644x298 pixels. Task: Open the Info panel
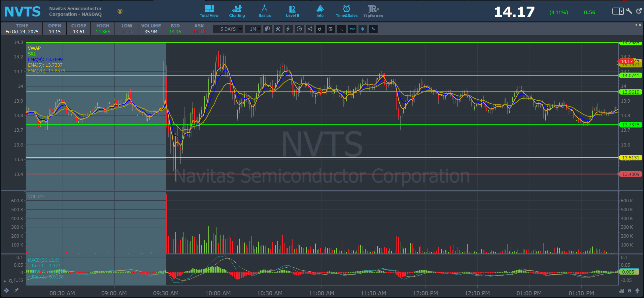point(320,11)
